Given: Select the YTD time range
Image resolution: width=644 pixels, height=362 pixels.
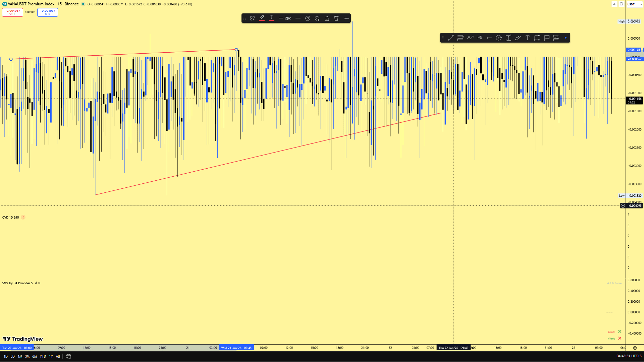Looking at the screenshot, I should [x=43, y=356].
